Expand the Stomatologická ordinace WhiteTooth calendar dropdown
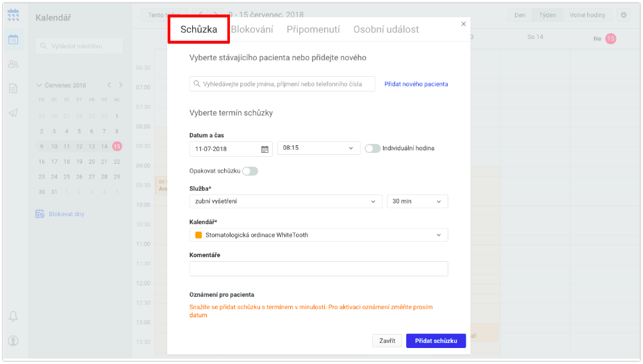This screenshot has height=364, width=643. click(319, 235)
